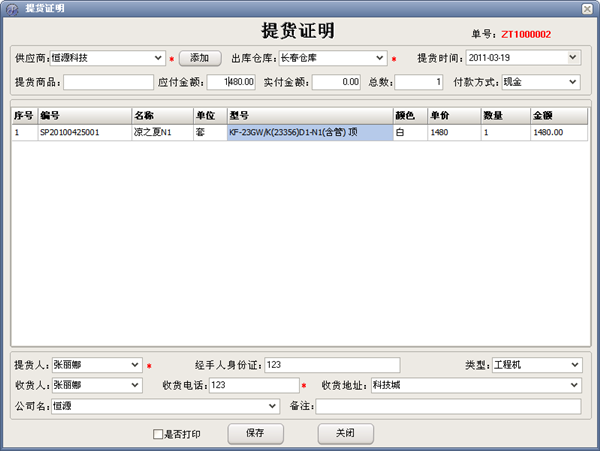Screen dimensions: 600x451
Task: Click the 型号 column header
Action: (309, 115)
